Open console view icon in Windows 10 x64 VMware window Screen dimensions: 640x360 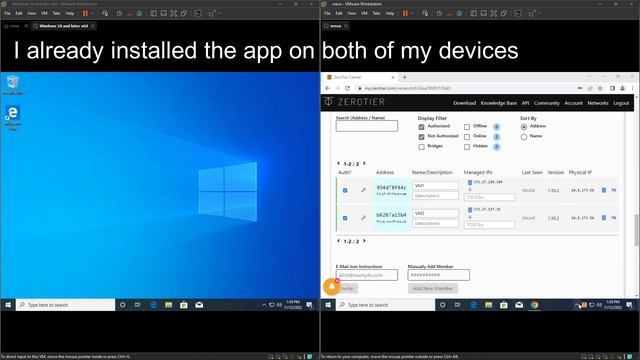coord(198,13)
